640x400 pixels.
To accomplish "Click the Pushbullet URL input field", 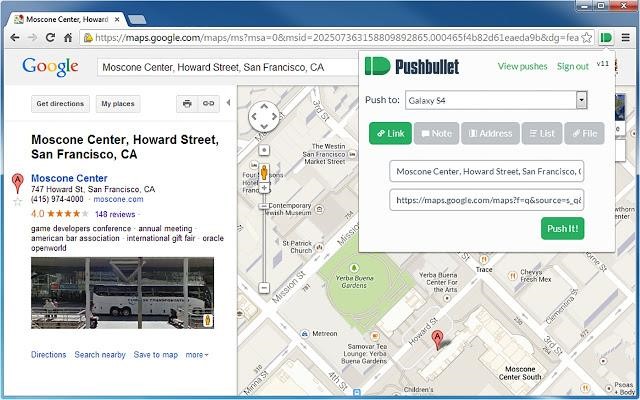I will pos(487,200).
